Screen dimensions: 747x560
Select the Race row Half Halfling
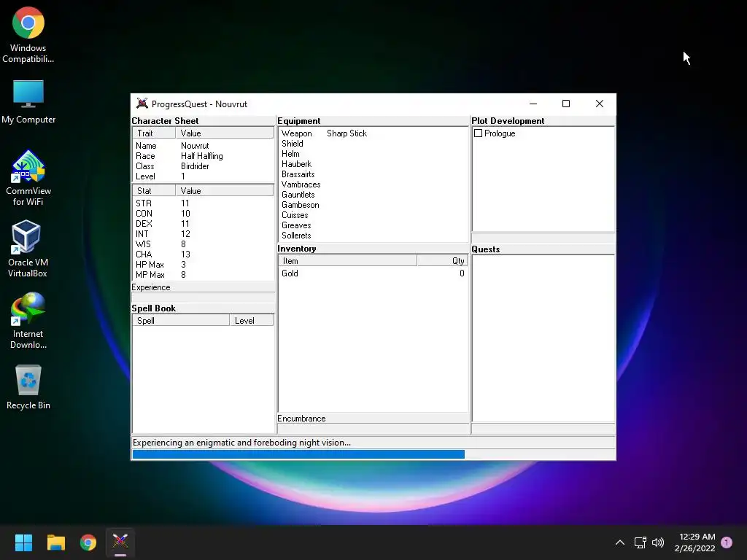pos(203,156)
